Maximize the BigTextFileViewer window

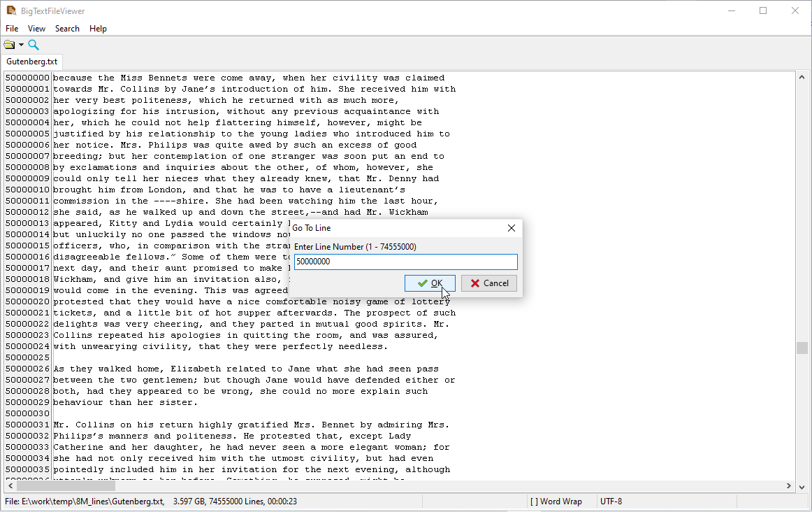pos(763,11)
